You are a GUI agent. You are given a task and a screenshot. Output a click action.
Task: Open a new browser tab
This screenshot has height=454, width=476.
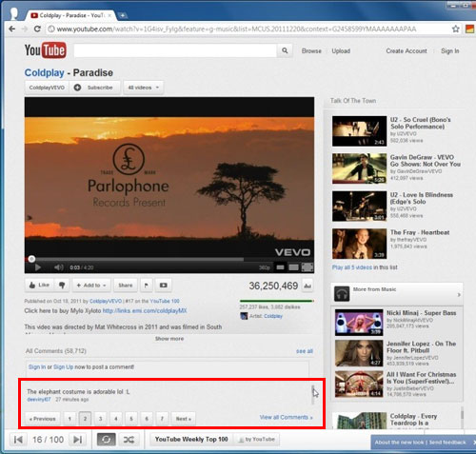(122, 15)
